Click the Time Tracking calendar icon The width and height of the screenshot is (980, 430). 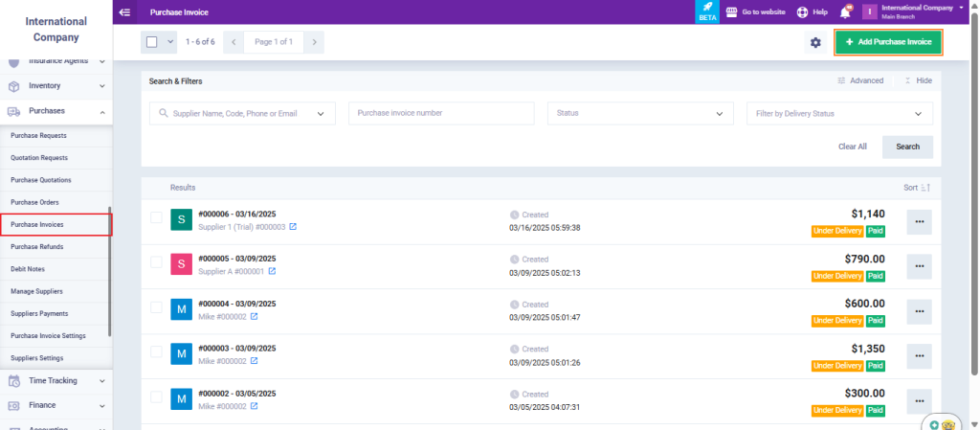click(x=13, y=380)
